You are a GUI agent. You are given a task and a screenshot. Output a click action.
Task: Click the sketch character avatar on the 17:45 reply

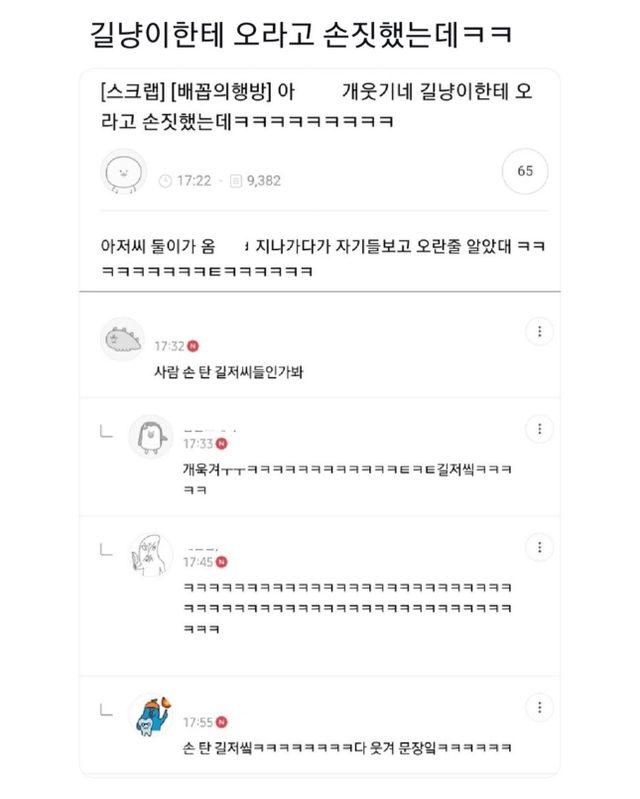click(151, 555)
